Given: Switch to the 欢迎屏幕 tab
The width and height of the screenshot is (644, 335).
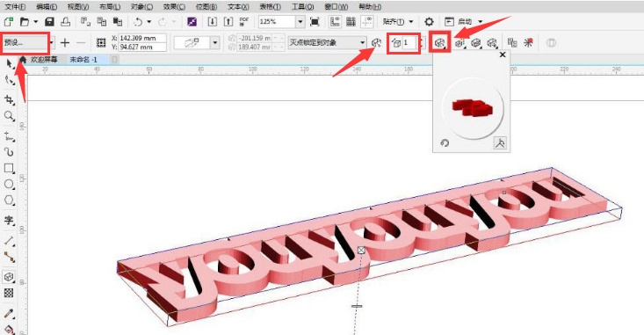Looking at the screenshot, I should point(44,60).
